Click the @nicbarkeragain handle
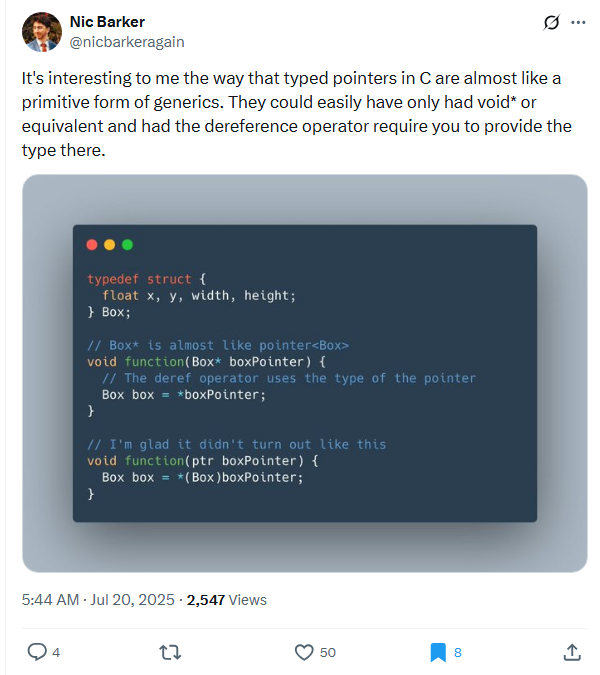The width and height of the screenshot is (600, 675). [127, 42]
